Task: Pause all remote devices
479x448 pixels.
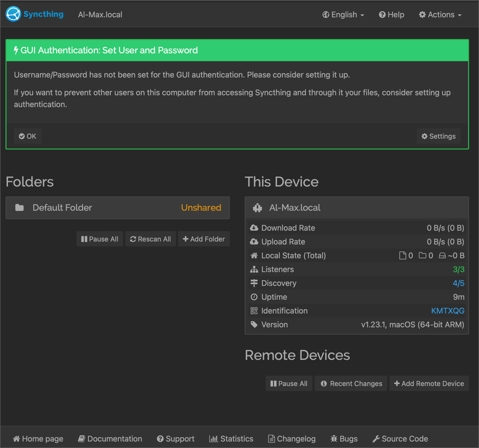Action: tap(289, 384)
